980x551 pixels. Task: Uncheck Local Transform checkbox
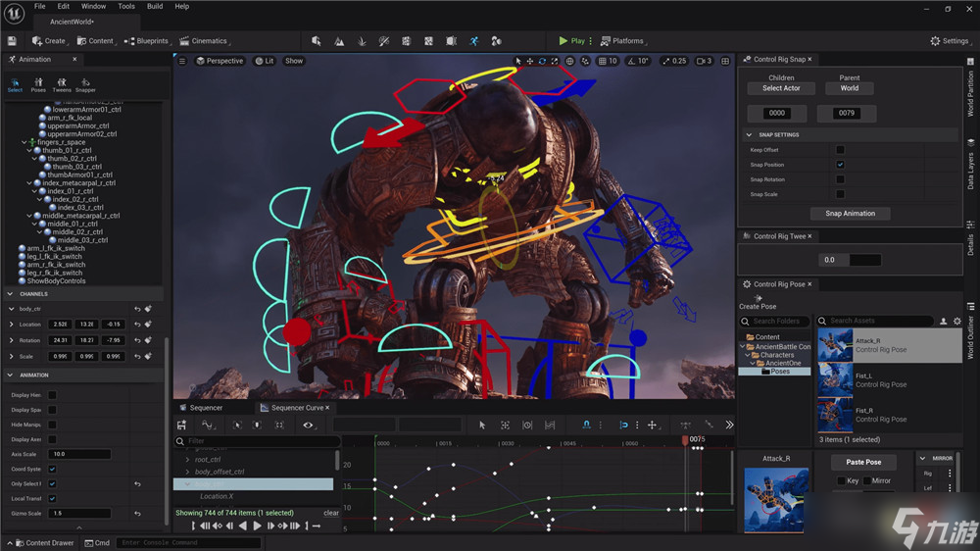pos(53,498)
